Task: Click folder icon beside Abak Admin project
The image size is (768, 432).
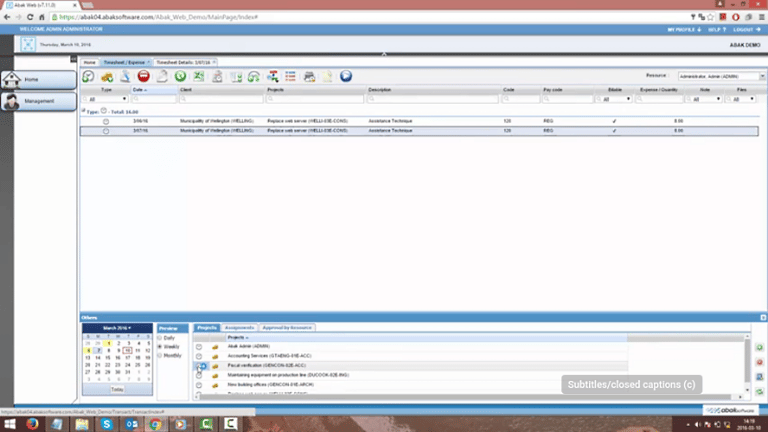Action: pos(214,347)
